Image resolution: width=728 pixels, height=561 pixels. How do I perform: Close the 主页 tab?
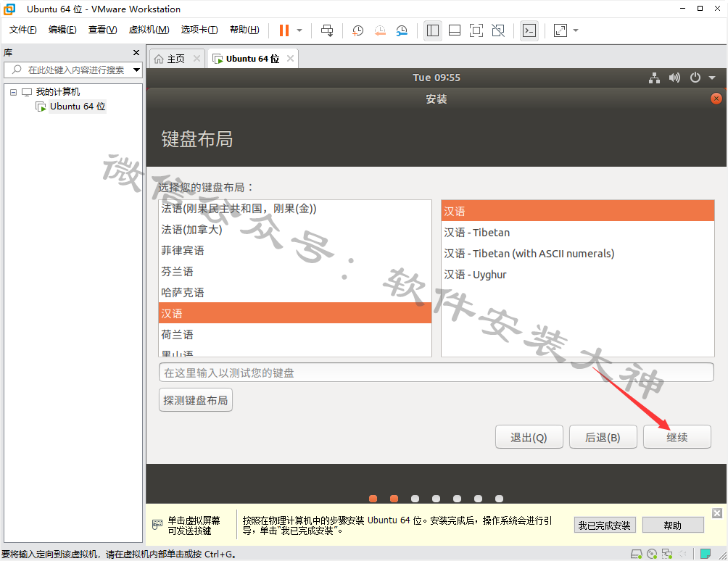point(197,59)
